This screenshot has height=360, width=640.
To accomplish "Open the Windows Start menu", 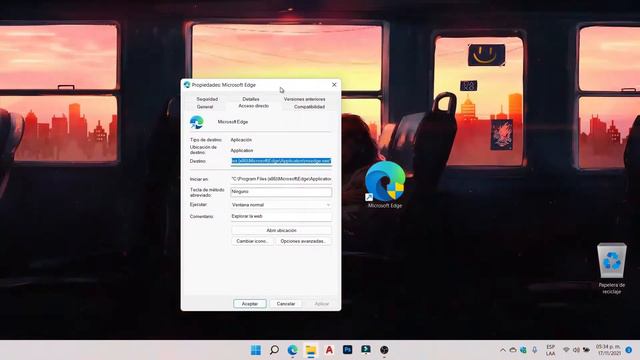I will [x=256, y=350].
